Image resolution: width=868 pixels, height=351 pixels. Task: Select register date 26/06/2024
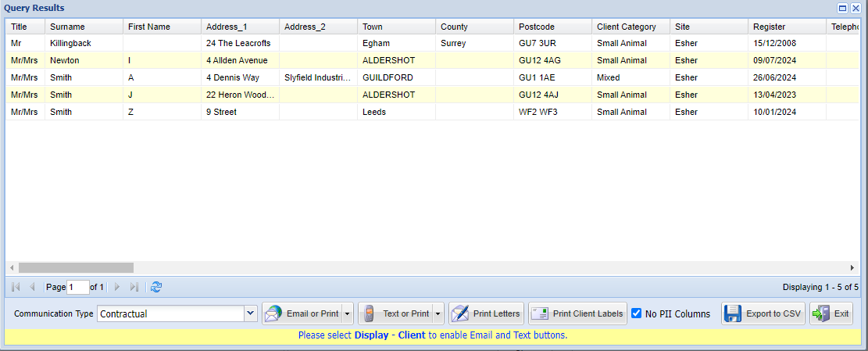[787, 77]
